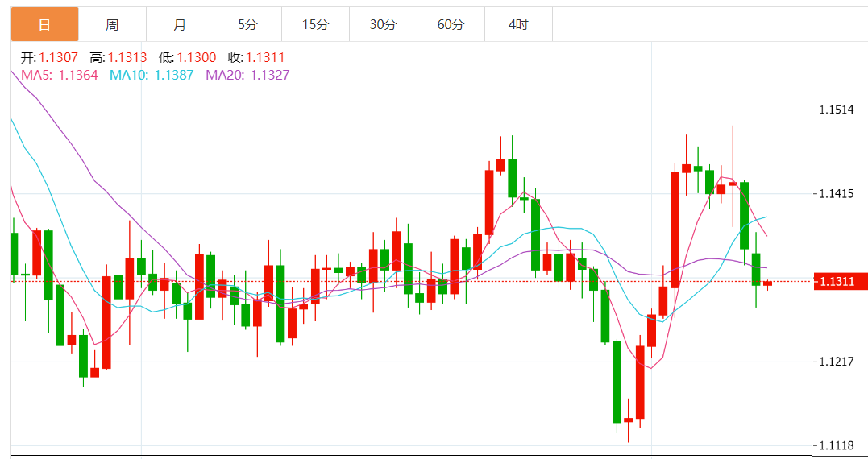Click the 收 closing price value

pos(265,58)
